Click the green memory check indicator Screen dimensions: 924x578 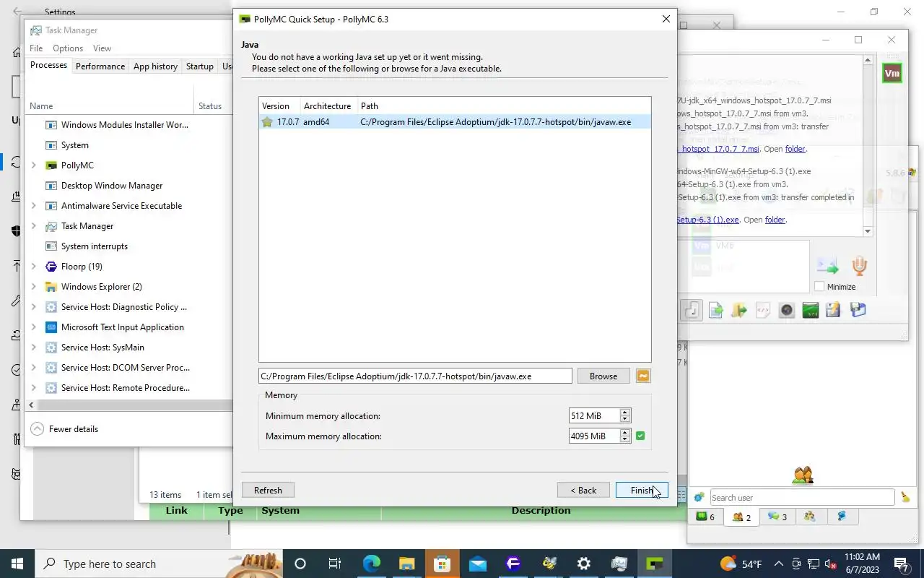[x=640, y=436]
